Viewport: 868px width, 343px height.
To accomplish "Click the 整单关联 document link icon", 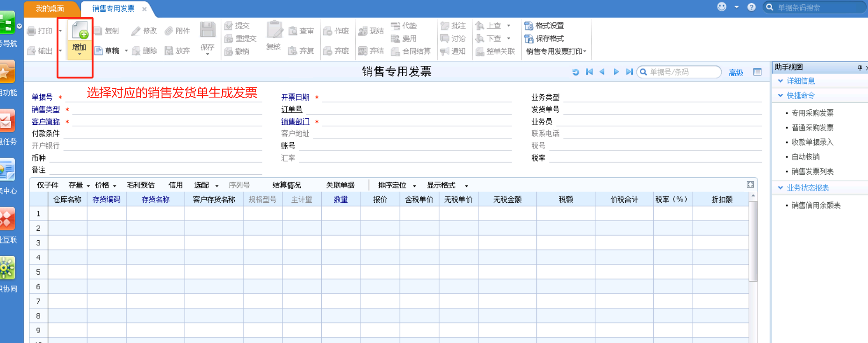I will [x=480, y=51].
